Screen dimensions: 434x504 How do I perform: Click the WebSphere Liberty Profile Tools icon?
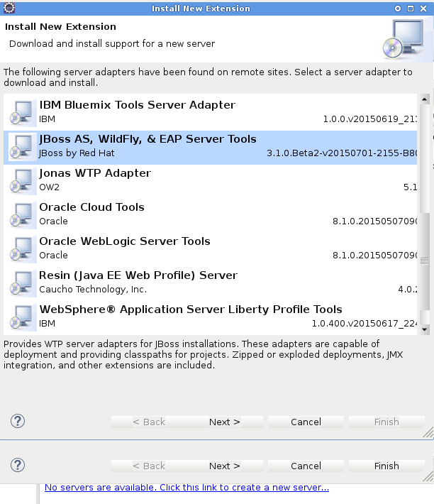[x=22, y=317]
